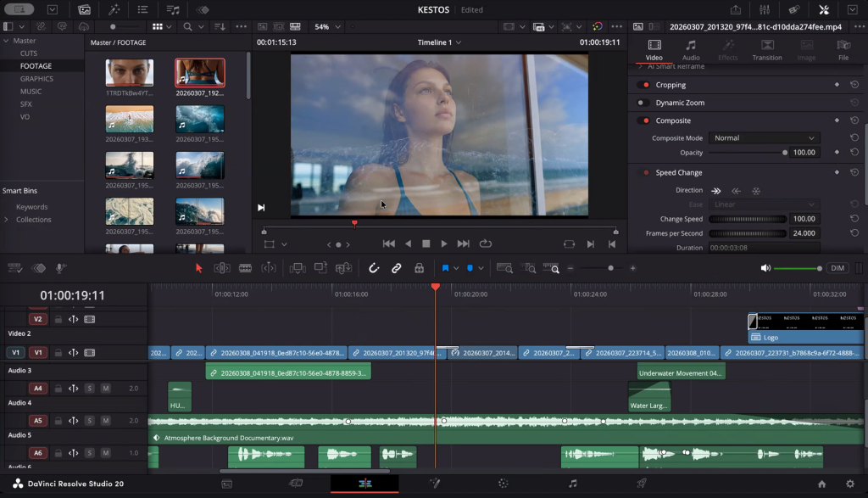Screen dimensions: 868x498
Task: Click the freeze frame snowflake icon
Action: [757, 191]
